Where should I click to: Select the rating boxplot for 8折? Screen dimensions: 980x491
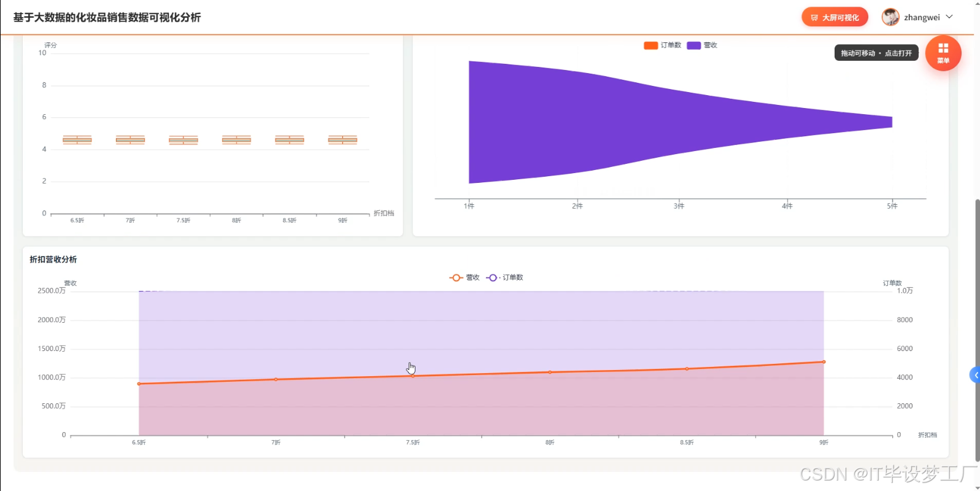(x=236, y=140)
